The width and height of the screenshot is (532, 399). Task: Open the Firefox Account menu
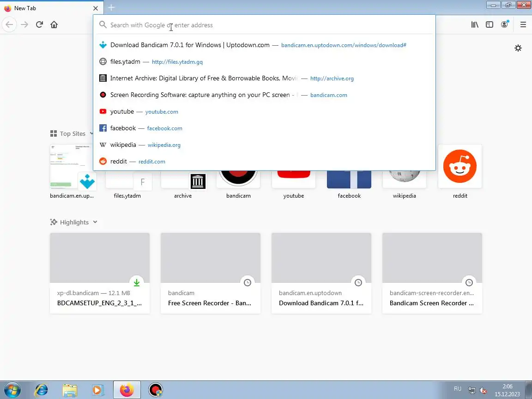[504, 24]
